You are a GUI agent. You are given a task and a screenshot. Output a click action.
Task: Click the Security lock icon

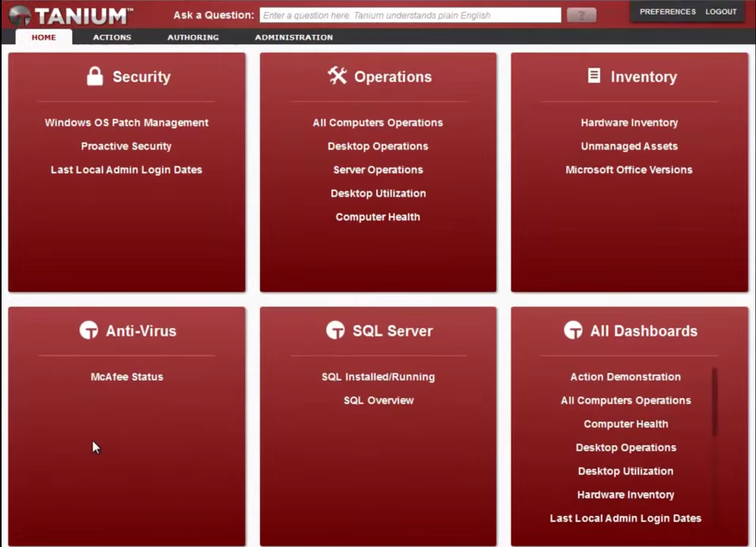click(95, 76)
